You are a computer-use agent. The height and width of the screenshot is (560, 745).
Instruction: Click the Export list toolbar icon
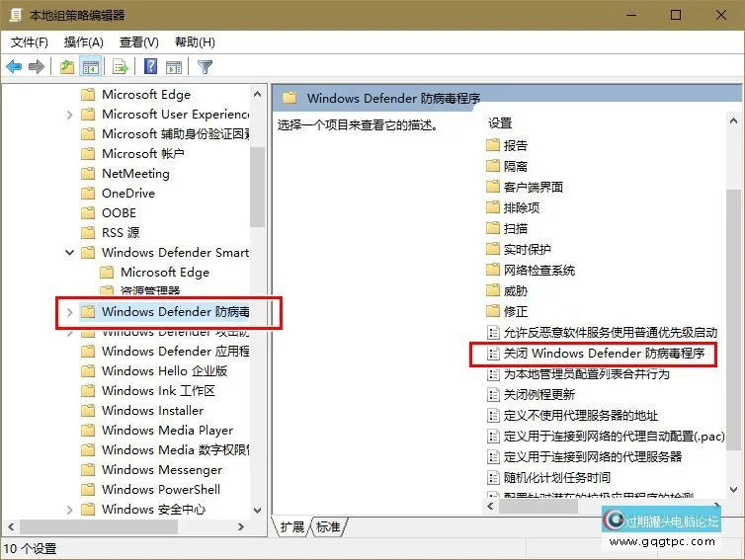pos(120,67)
